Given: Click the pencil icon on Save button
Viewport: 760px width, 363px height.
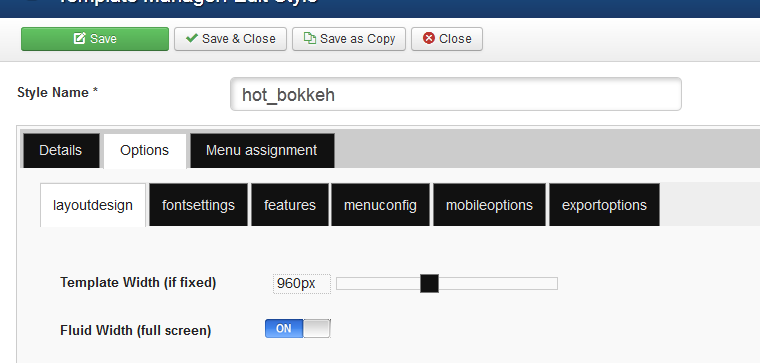Looking at the screenshot, I should point(79,38).
